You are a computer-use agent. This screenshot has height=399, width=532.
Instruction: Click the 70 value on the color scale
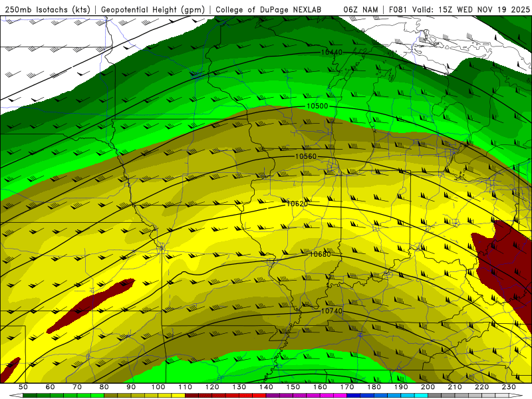point(77,387)
